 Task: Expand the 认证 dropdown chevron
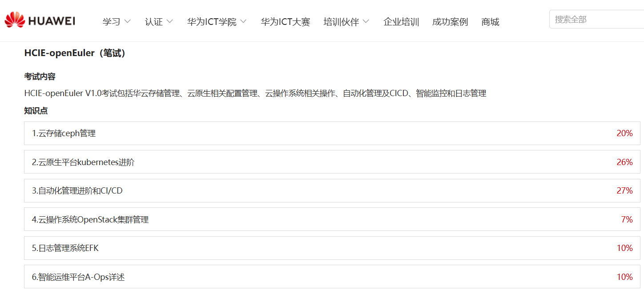(x=170, y=21)
